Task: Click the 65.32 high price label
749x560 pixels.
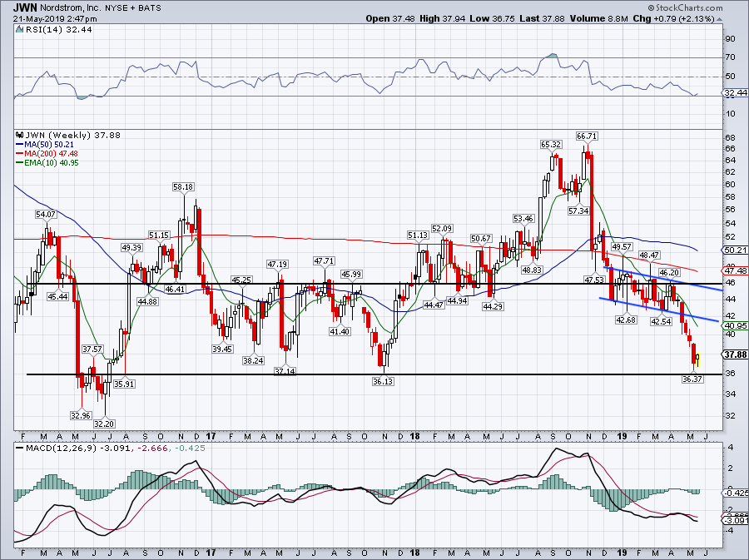Action: click(x=551, y=144)
